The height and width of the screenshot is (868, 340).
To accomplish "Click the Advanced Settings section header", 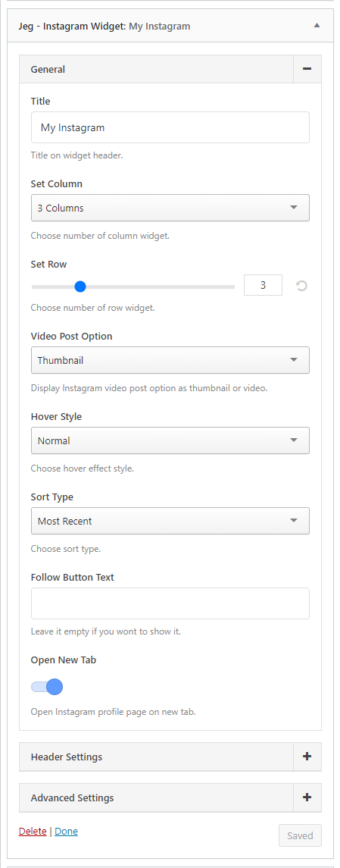I will coord(157,797).
